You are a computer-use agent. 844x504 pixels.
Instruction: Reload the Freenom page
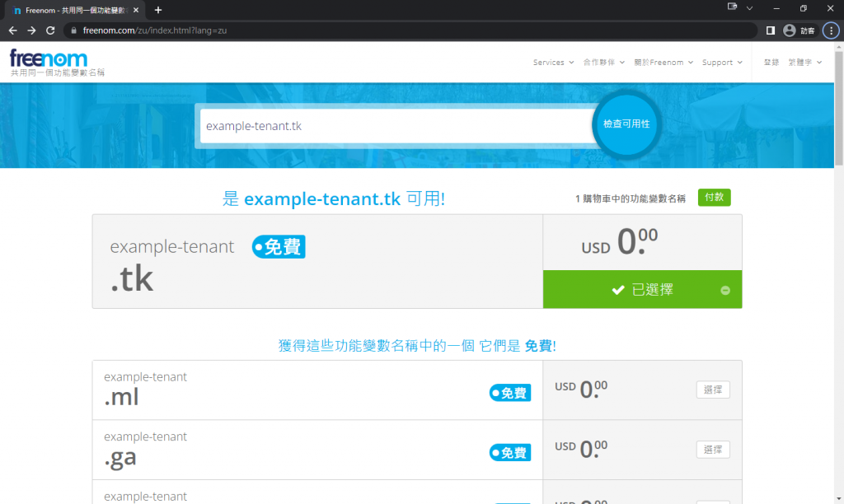coord(50,30)
